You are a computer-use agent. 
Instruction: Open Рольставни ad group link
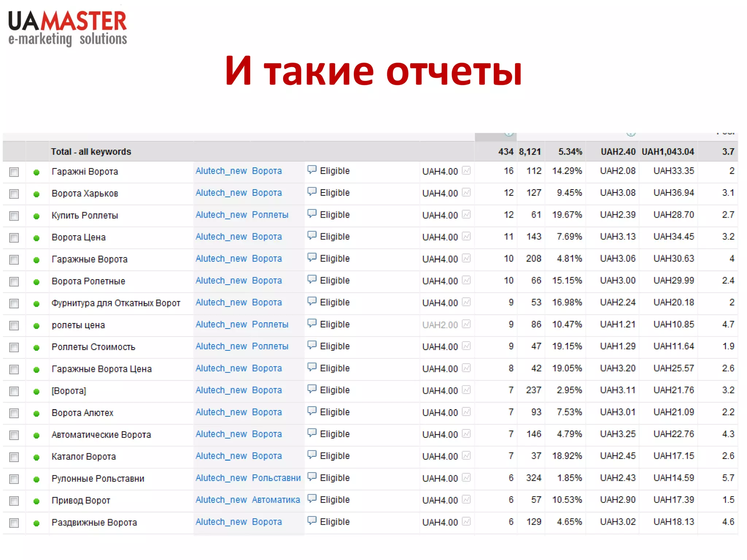(x=276, y=478)
